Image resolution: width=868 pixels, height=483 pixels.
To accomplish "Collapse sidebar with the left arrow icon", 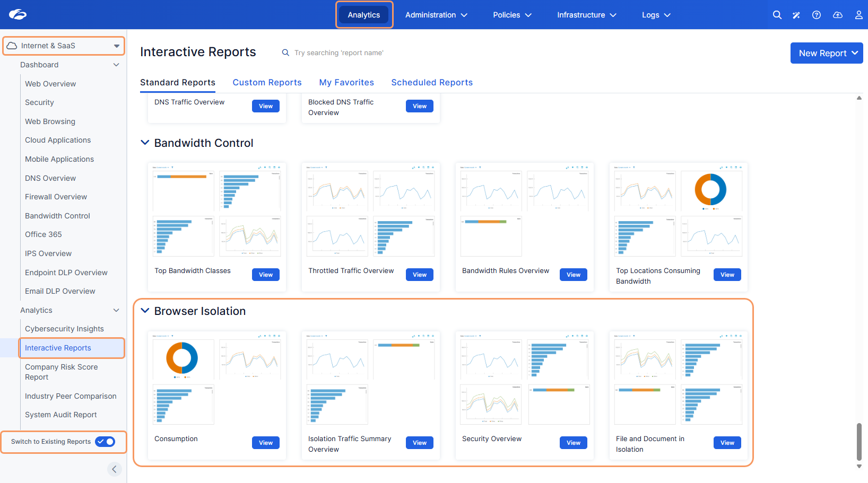I will 114,469.
